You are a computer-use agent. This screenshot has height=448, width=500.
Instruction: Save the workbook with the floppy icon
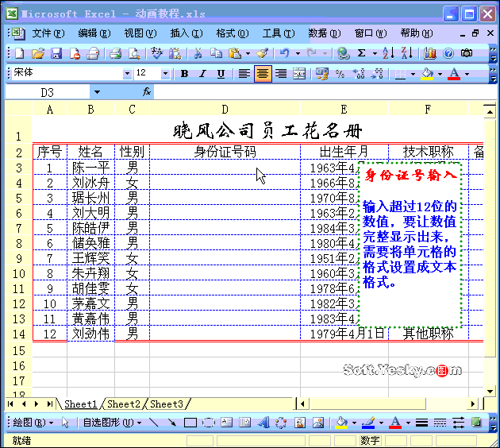click(x=56, y=53)
